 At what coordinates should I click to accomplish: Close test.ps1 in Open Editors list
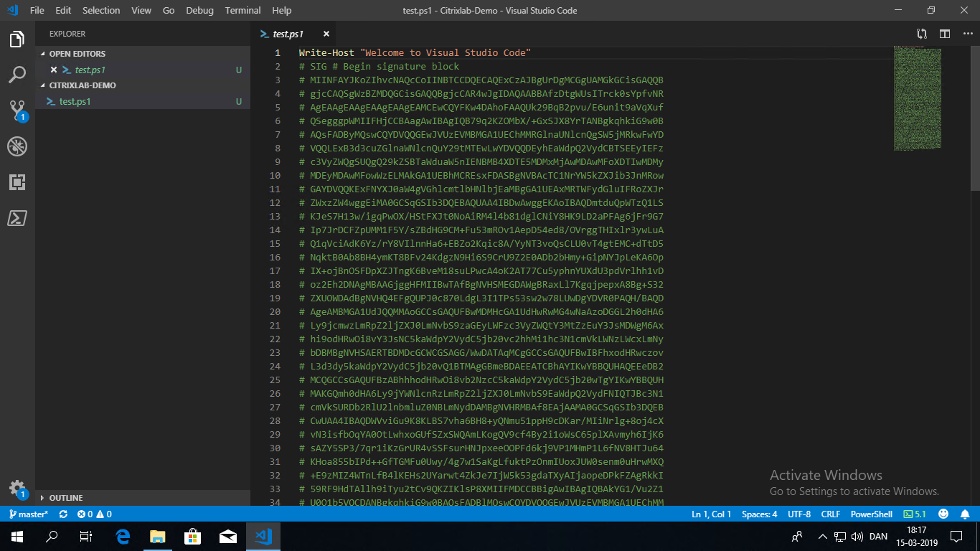click(54, 70)
